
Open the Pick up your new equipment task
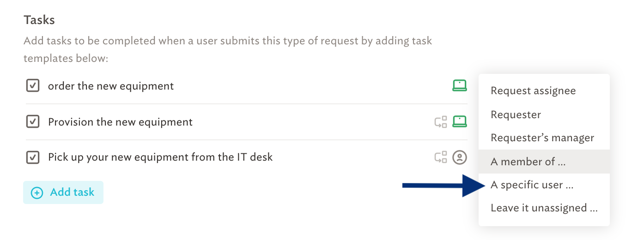160,157
